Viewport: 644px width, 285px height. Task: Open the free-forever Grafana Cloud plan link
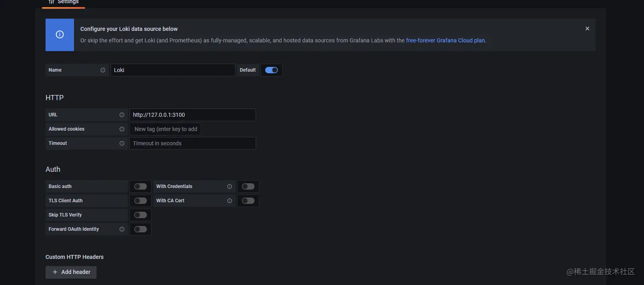pyautogui.click(x=445, y=40)
